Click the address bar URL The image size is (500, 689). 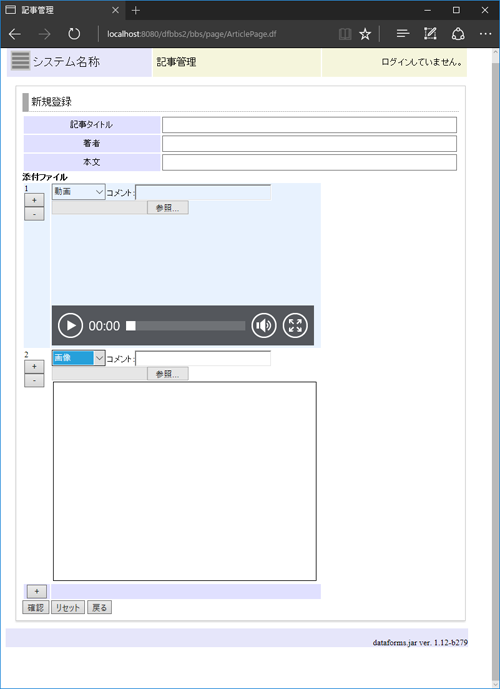192,34
